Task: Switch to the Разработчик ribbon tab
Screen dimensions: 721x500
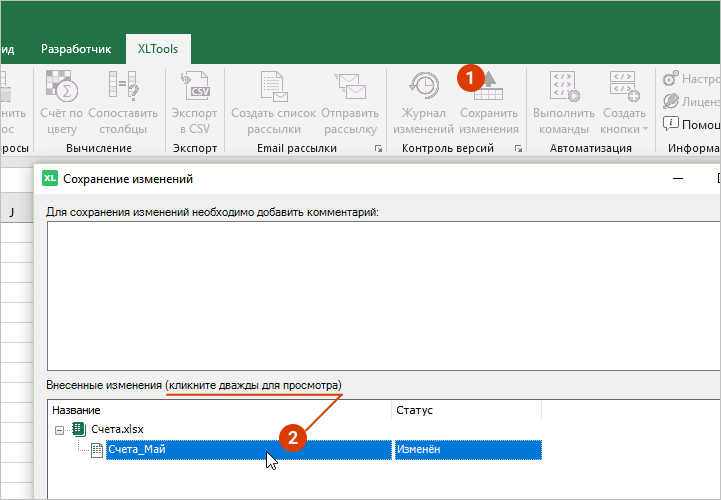Action: 76,48
